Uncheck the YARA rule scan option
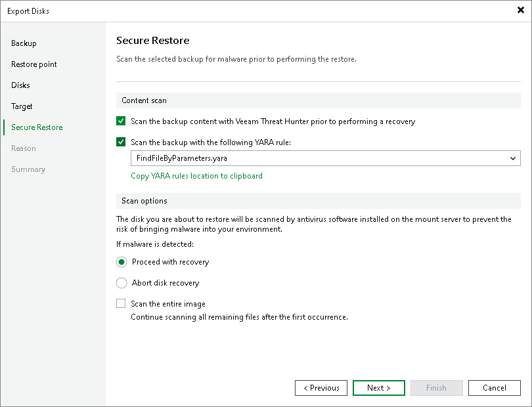Viewport: 532px width, 407px height. point(121,141)
